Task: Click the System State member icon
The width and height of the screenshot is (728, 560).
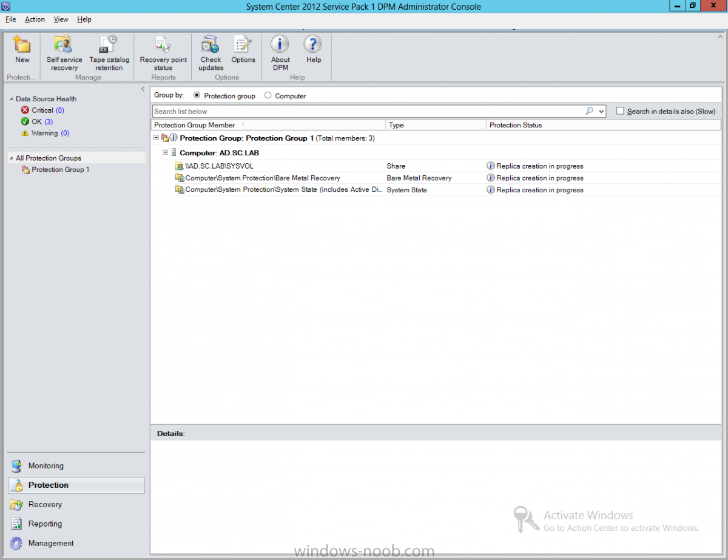Action: [180, 190]
